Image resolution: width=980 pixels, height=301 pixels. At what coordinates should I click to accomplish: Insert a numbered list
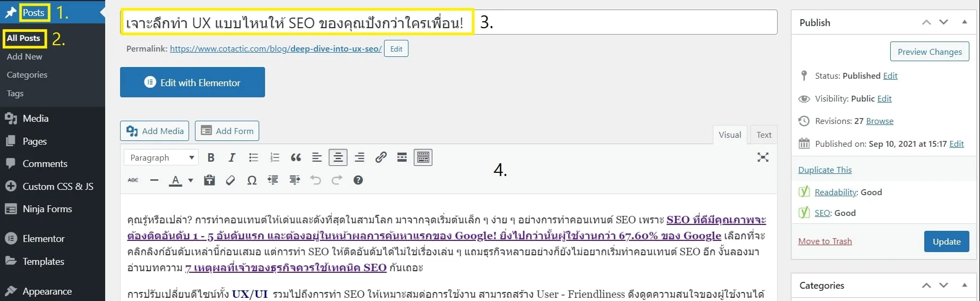click(275, 157)
